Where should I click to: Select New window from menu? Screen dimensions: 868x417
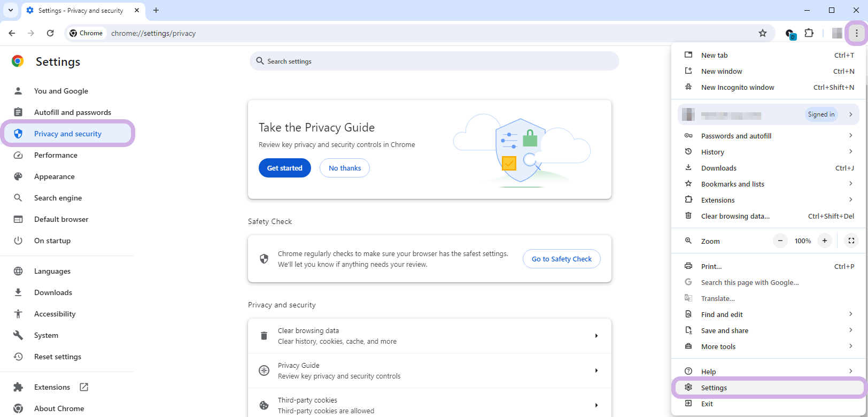[769, 71]
